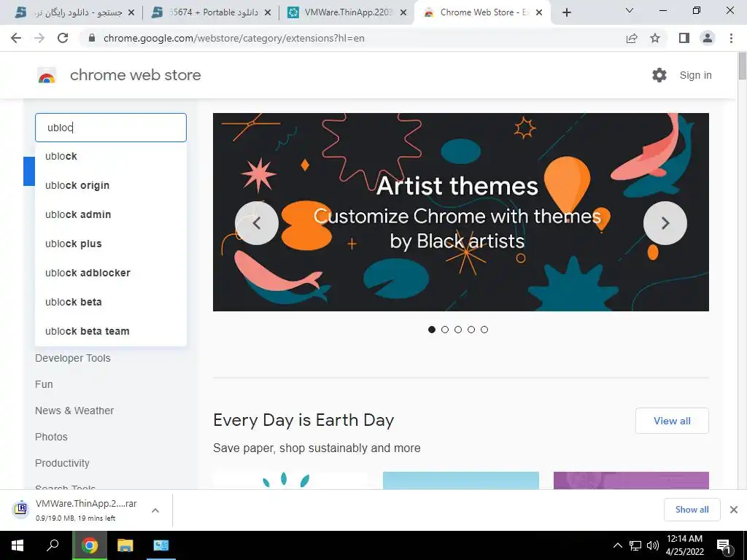Open the notification center icon
Screen dimensions: 747x560
click(x=724, y=546)
